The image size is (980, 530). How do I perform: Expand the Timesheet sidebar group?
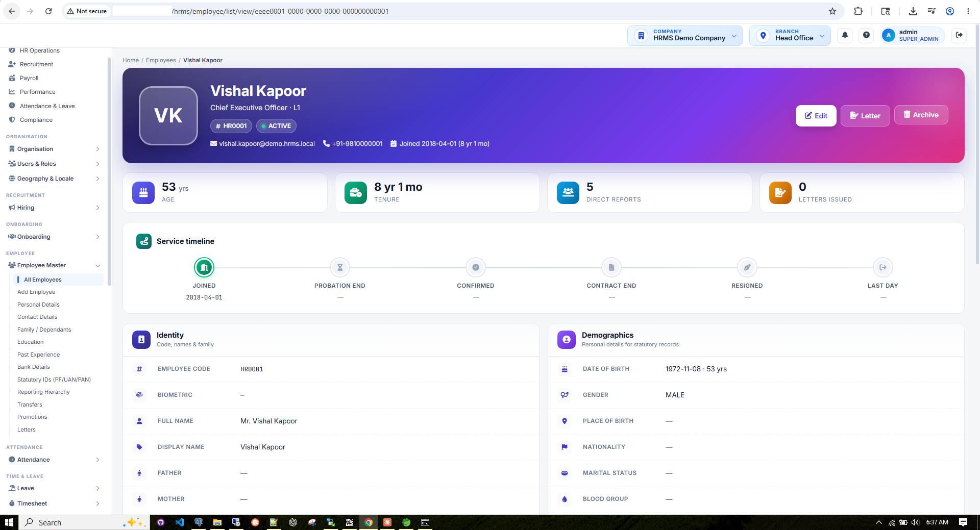click(54, 503)
